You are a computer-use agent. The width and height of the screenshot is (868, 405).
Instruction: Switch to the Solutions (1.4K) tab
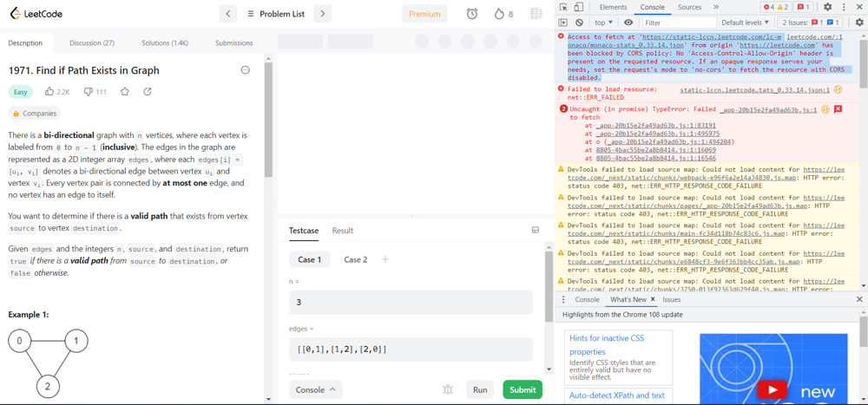pyautogui.click(x=165, y=42)
